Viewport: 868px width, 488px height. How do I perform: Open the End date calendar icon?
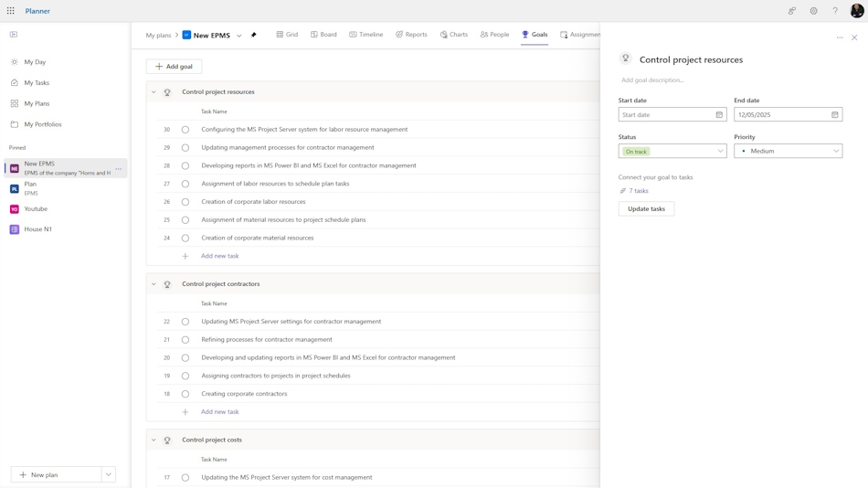[835, 114]
